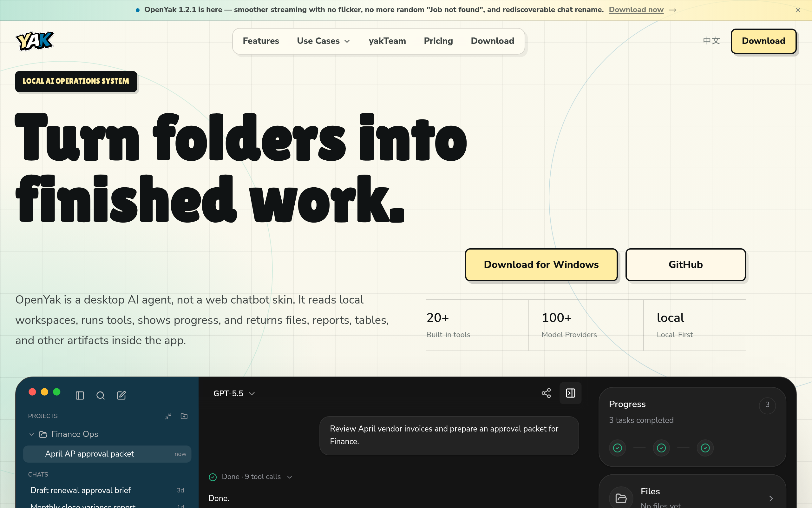812x508 pixels.
Task: Click the YAK logo in the header
Action: coord(35,41)
